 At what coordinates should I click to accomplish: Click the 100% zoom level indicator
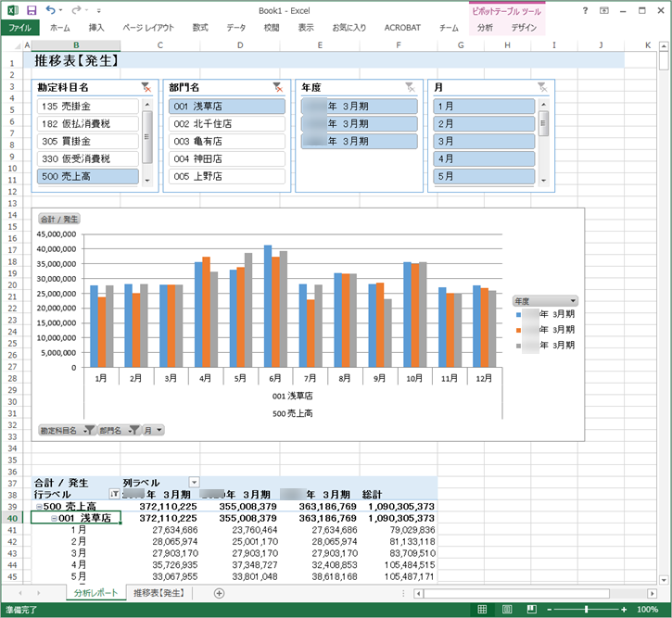647,610
